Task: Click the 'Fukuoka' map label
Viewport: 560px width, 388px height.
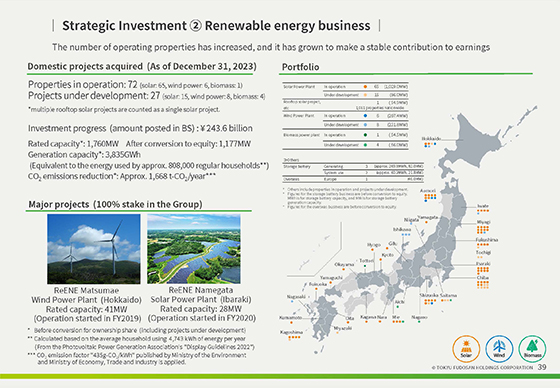Action: (x=318, y=284)
